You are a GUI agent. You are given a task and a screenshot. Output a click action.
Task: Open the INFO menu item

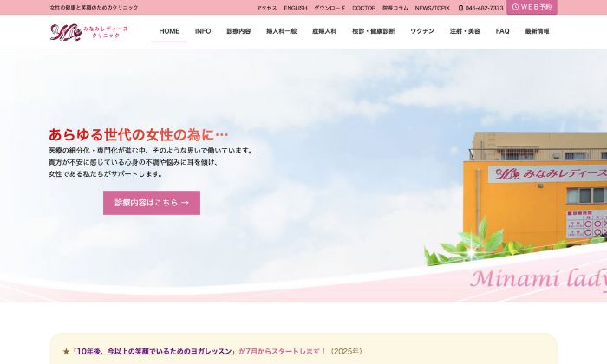click(x=203, y=31)
